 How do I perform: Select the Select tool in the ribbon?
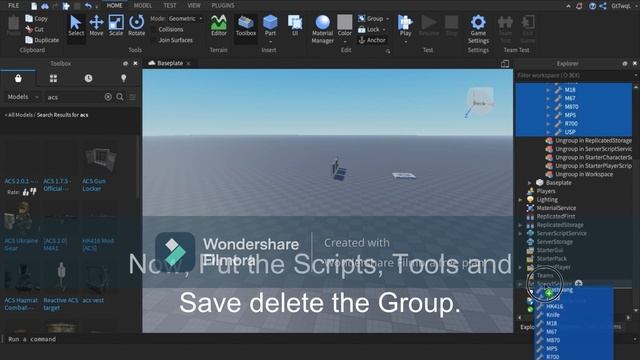tap(76, 26)
